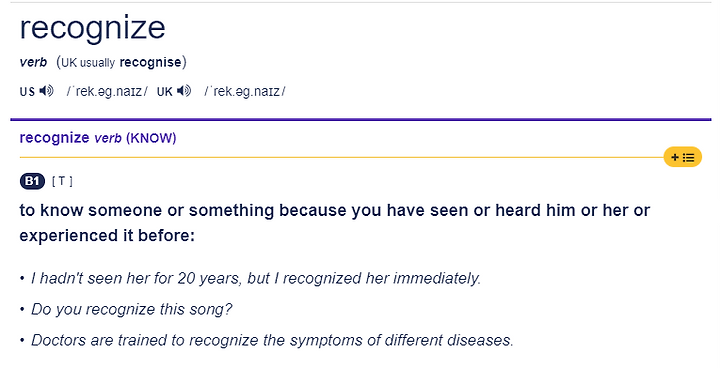Click the '(KNOW)' guide word
The image size is (720, 368).
[x=151, y=138]
